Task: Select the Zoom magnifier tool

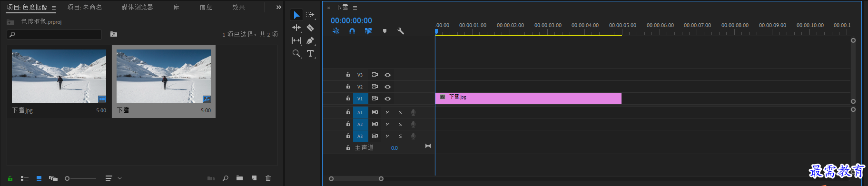Action: [296, 53]
